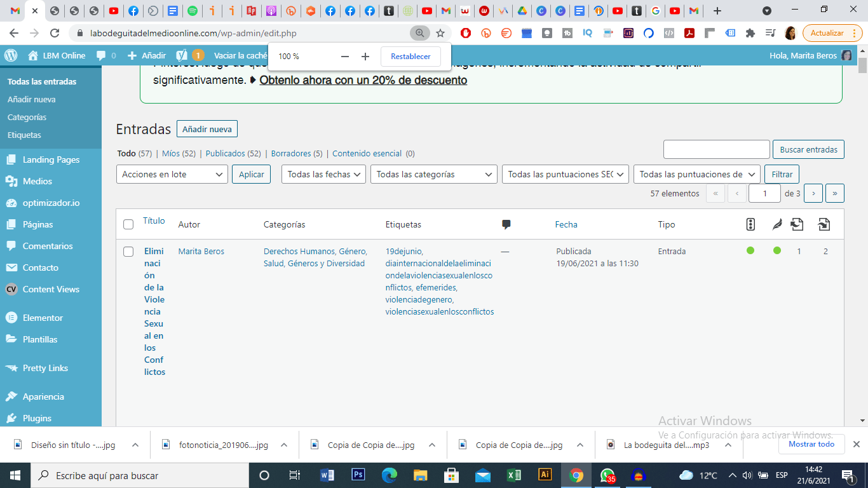Viewport: 868px width, 488px height.
Task: Go to next page of entries
Action: (x=813, y=193)
